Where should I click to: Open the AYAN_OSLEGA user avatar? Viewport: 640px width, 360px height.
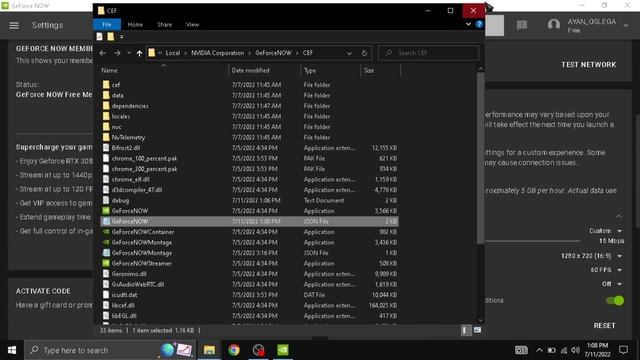553,25
